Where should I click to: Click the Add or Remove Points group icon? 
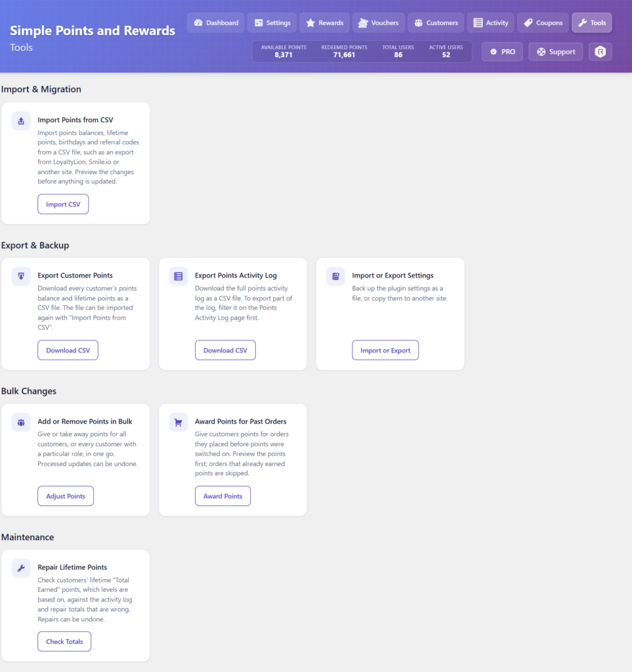tap(21, 423)
